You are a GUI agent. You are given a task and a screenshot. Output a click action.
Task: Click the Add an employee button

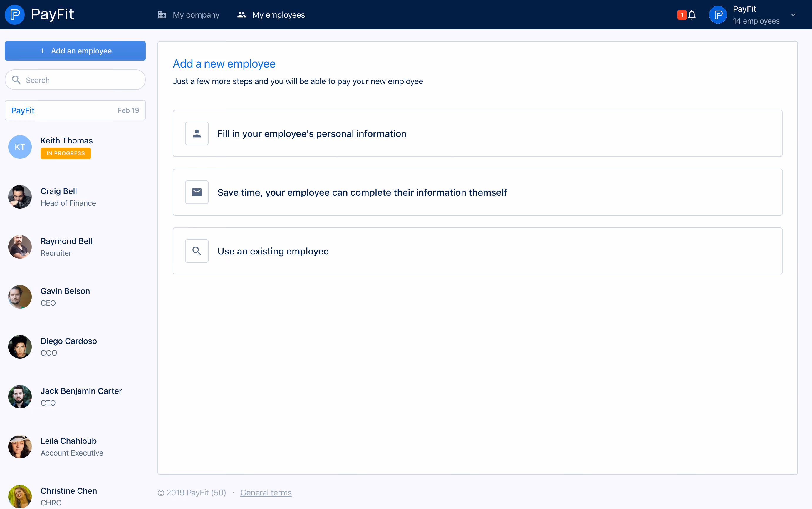tap(75, 51)
